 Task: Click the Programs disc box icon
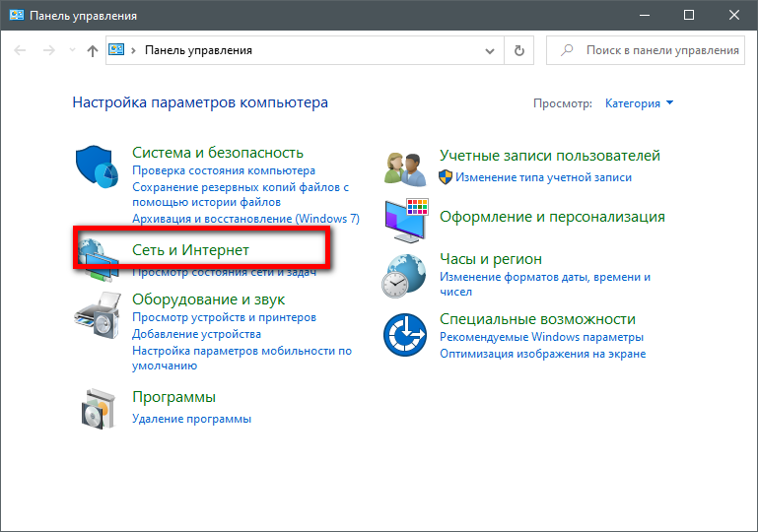tap(99, 409)
